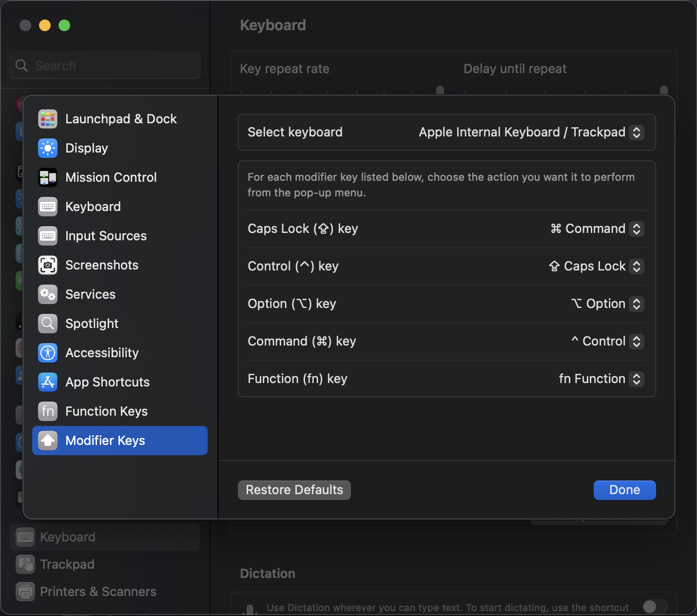Toggle the Dictation switch
The height and width of the screenshot is (616, 697).
coord(655,607)
